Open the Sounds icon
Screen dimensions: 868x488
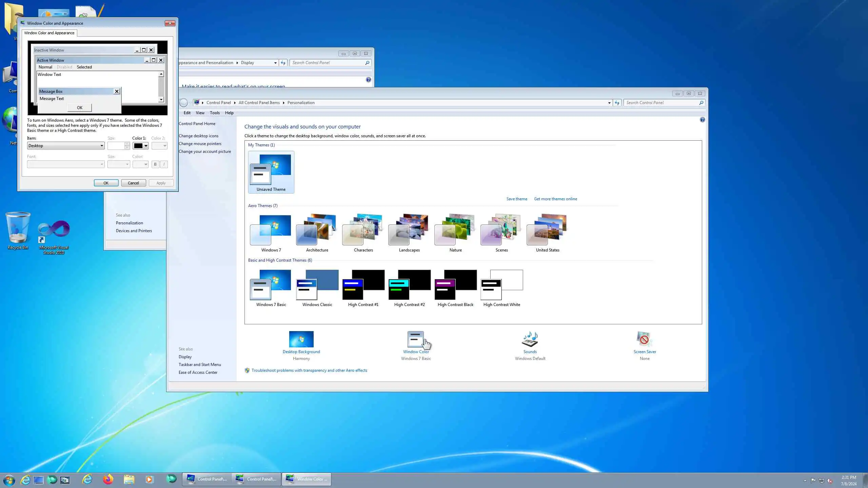click(530, 340)
